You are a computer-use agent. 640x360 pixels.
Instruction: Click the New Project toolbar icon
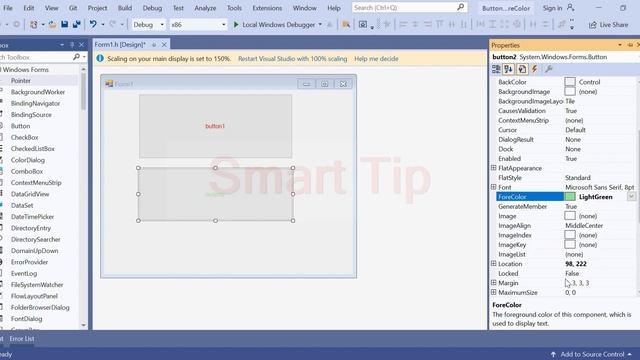tap(33, 24)
